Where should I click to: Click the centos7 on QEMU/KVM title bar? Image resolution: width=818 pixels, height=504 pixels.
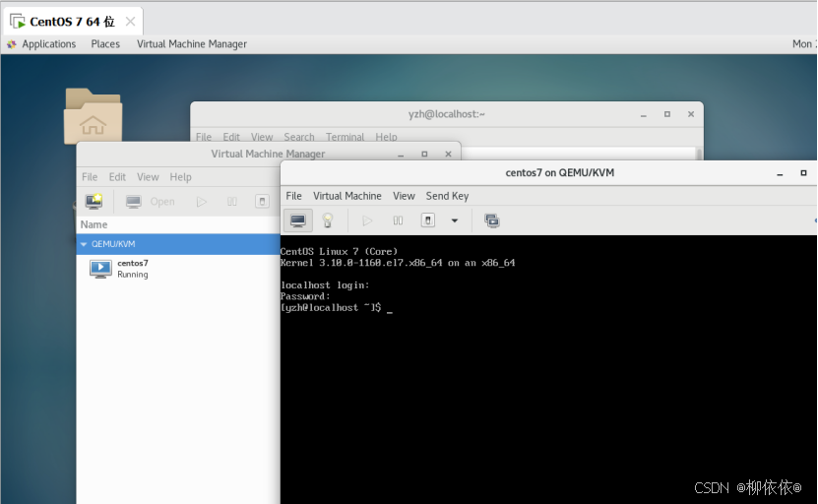(549, 172)
